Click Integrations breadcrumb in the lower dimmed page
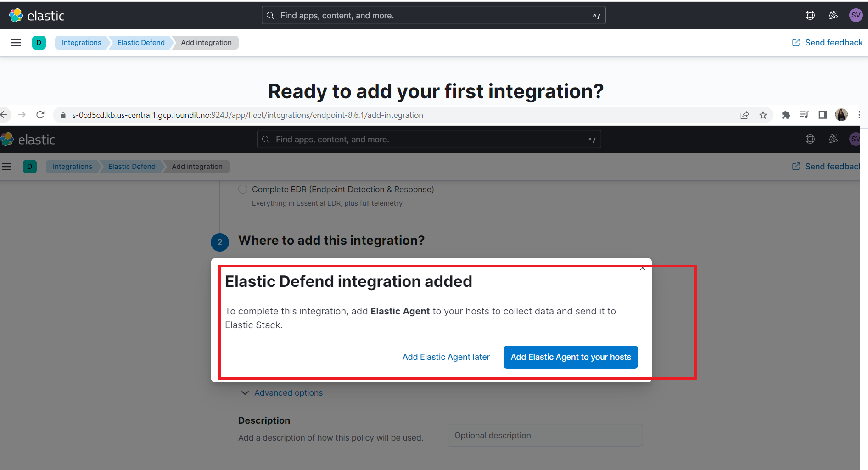The width and height of the screenshot is (868, 470). point(73,167)
